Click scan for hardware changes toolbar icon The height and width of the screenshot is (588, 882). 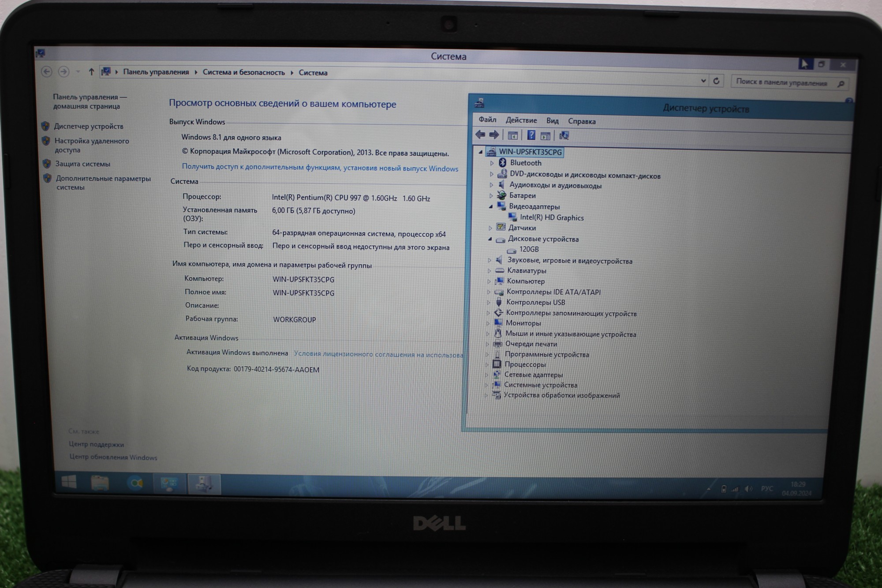click(x=564, y=135)
